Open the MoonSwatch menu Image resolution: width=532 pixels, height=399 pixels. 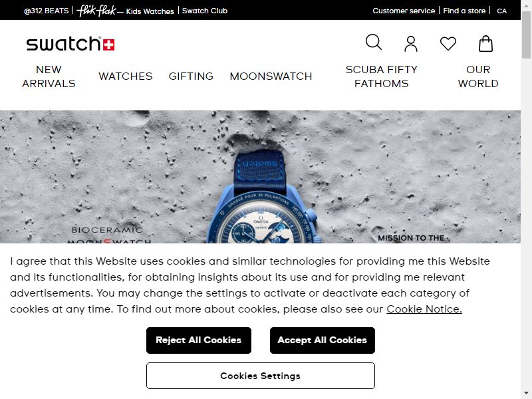pos(271,76)
